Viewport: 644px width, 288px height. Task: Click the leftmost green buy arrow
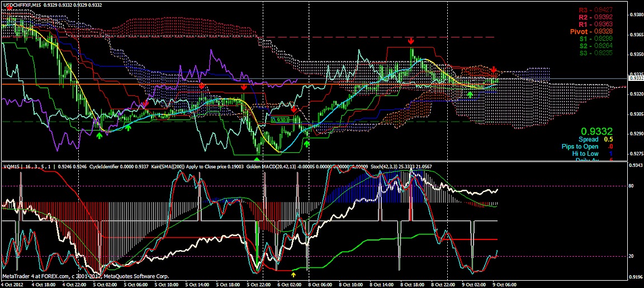pyautogui.click(x=99, y=135)
